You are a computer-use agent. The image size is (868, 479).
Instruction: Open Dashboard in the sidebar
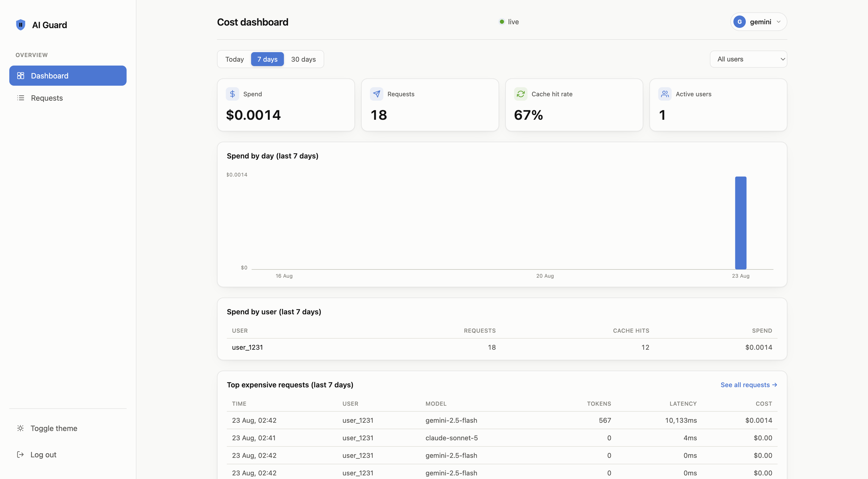[68, 76]
